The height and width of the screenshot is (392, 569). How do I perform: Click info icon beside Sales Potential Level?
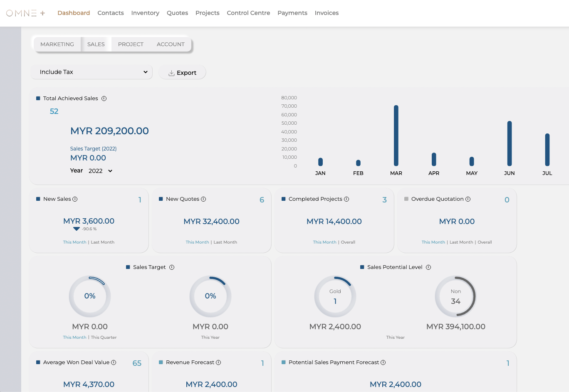[428, 267]
